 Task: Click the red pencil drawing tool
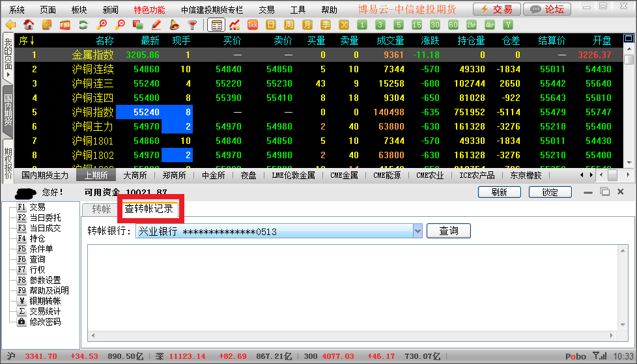tap(156, 25)
